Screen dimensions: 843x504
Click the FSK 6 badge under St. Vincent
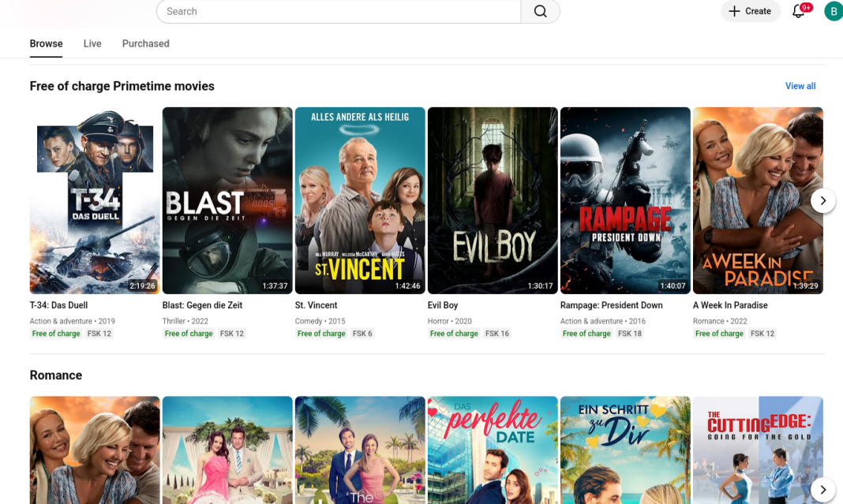(x=362, y=334)
